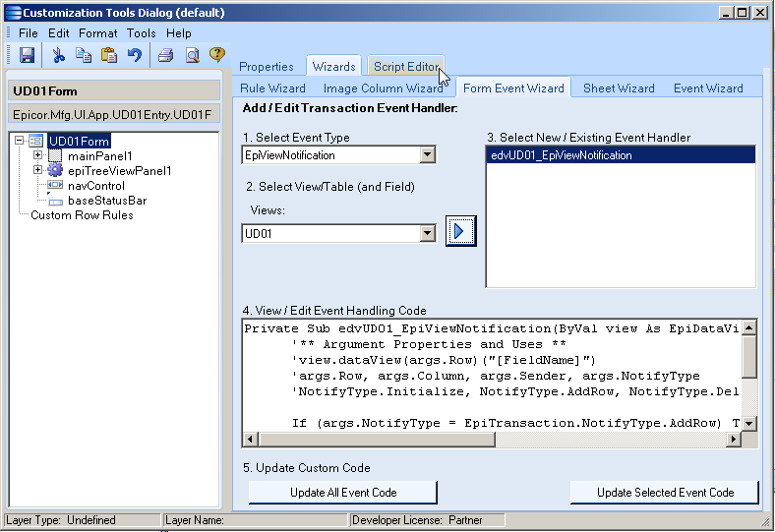The height and width of the screenshot is (532, 775).
Task: Click the UD01Form header field
Action: point(114,90)
